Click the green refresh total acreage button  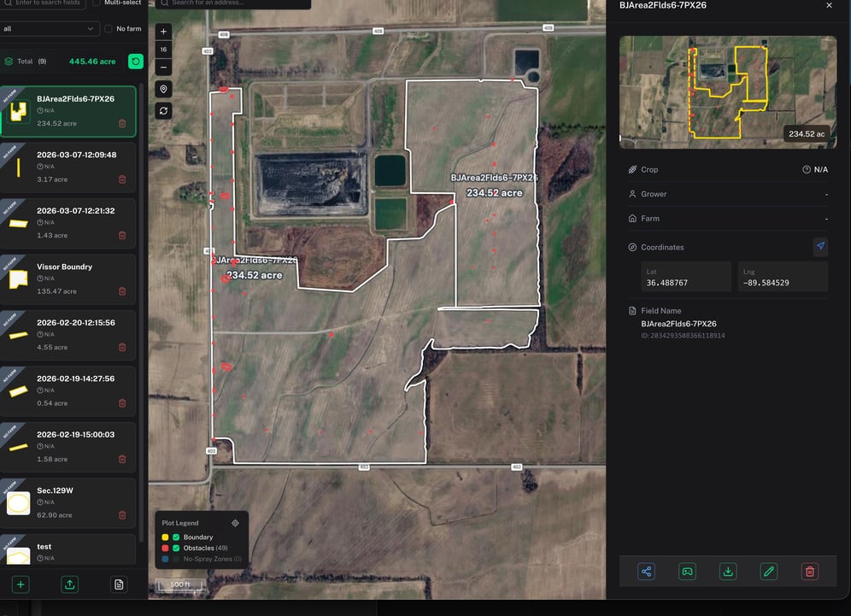pyautogui.click(x=136, y=62)
